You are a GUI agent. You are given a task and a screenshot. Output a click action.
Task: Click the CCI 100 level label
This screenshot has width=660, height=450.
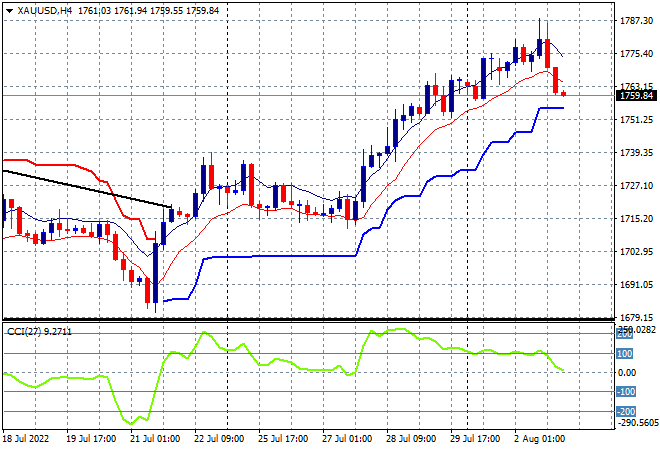(625, 354)
